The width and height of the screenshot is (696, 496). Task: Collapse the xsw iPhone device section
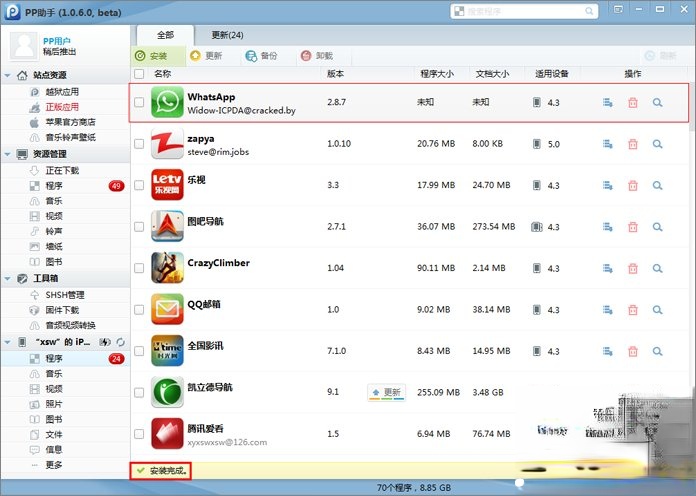coord(8,342)
